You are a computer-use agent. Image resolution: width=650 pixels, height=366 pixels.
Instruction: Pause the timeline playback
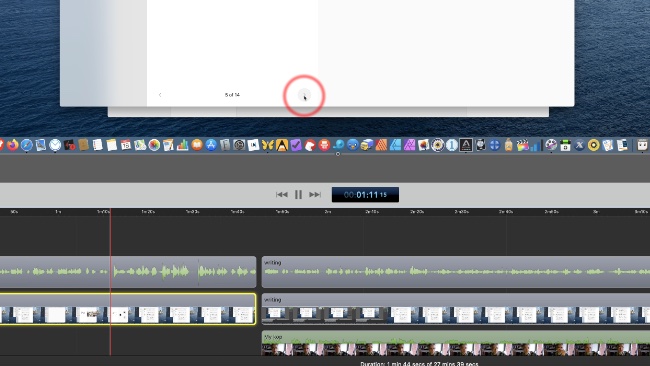click(298, 194)
